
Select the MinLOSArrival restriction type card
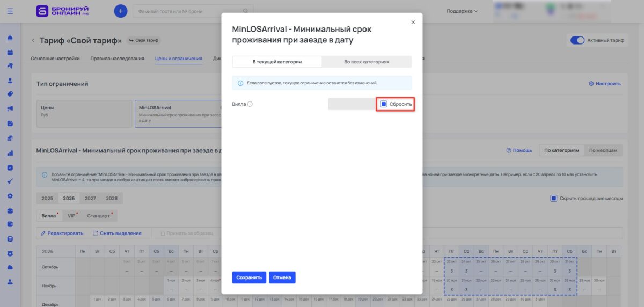[178, 113]
